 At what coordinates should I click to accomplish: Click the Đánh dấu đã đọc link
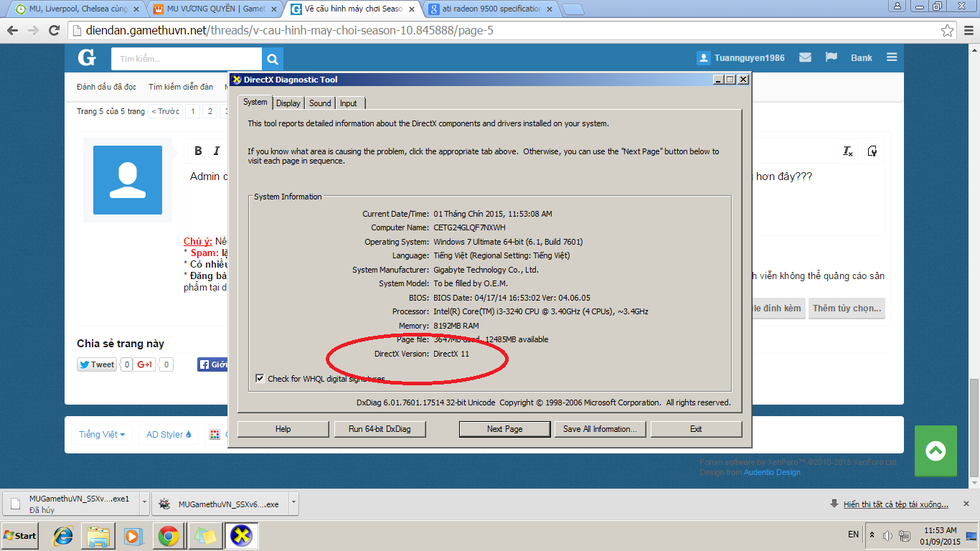[106, 87]
